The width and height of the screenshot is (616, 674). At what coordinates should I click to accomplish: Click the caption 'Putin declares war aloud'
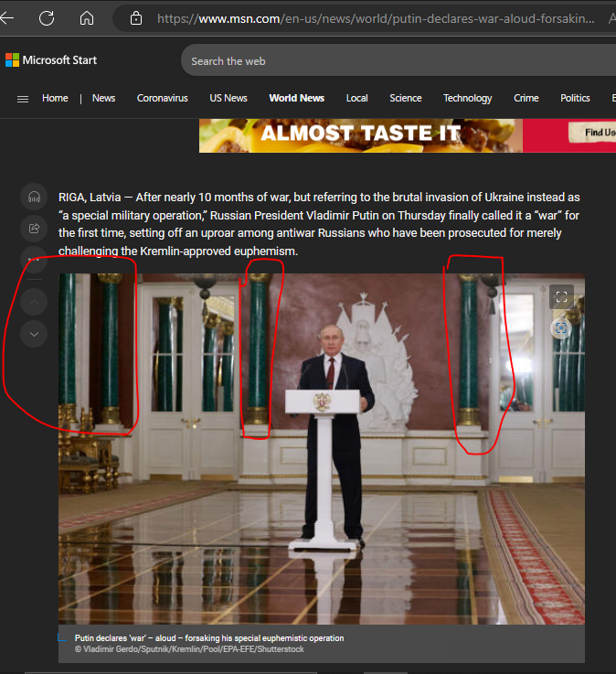(x=209, y=638)
